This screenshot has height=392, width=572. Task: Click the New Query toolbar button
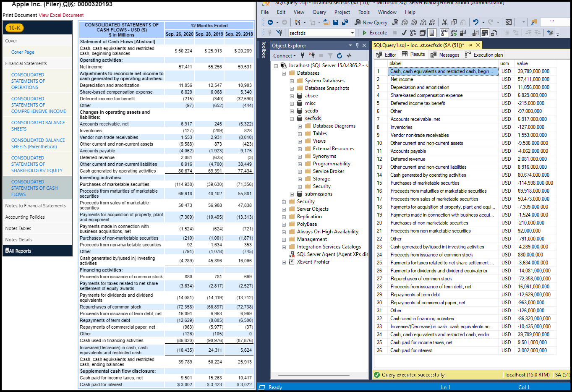tap(371, 22)
